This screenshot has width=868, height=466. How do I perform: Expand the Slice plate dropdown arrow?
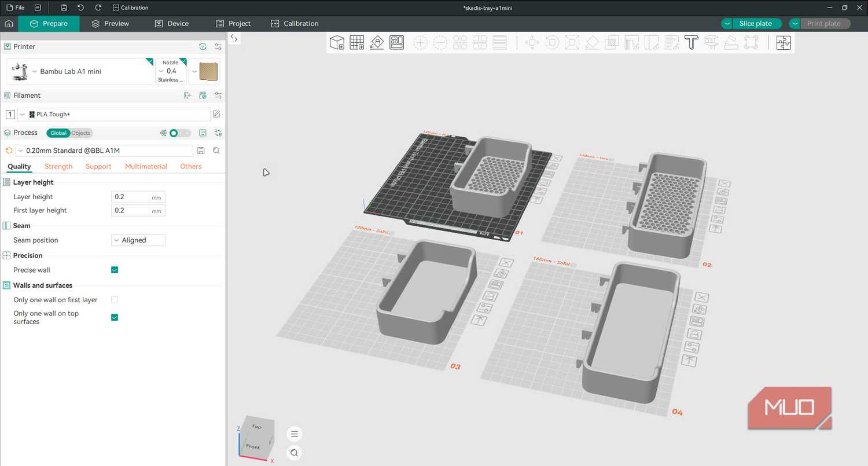coord(727,24)
